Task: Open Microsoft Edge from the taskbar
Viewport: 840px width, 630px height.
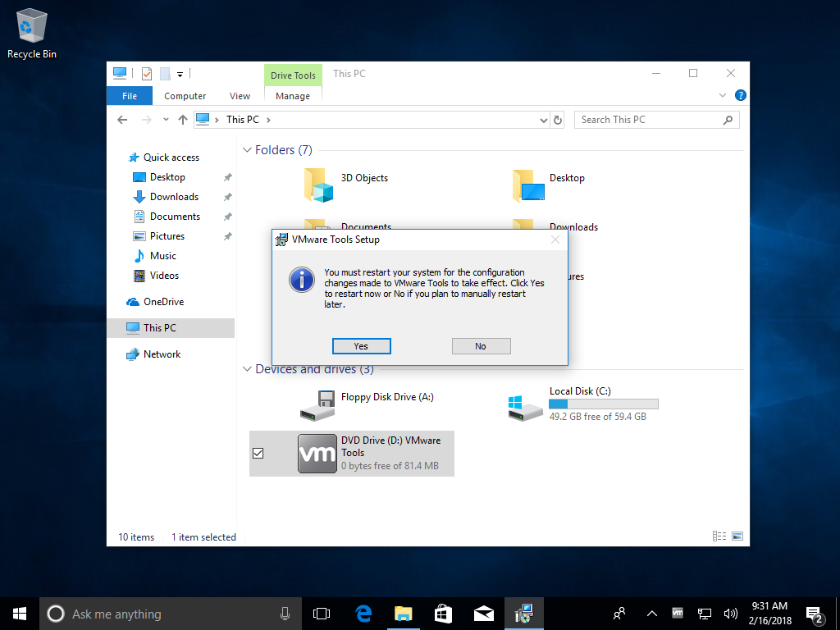Action: click(x=363, y=614)
